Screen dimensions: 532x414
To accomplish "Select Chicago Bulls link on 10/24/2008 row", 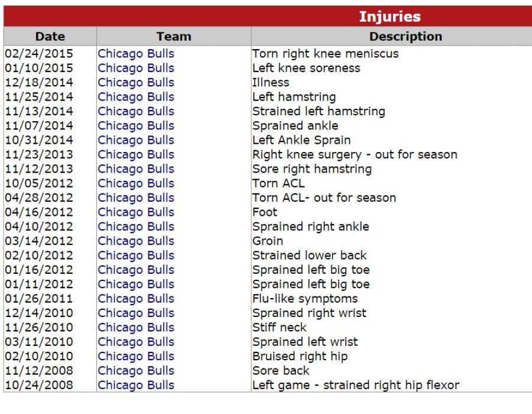I will 136,385.
